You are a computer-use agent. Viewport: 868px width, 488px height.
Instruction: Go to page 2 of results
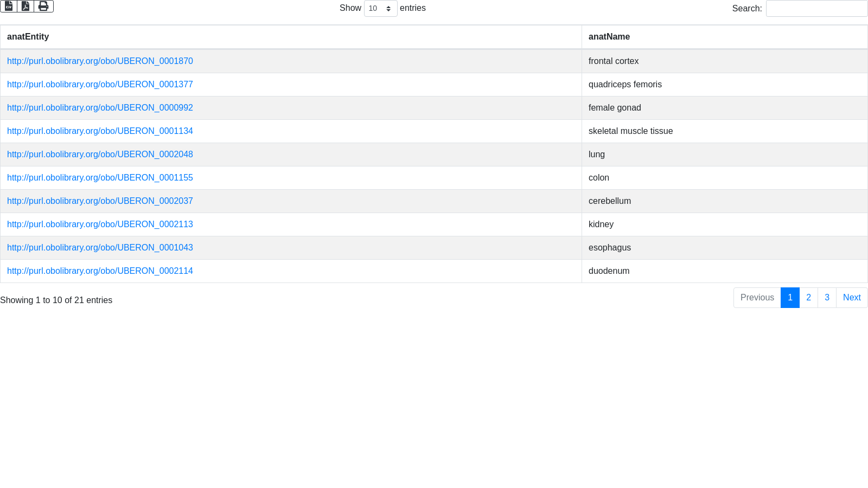(808, 298)
